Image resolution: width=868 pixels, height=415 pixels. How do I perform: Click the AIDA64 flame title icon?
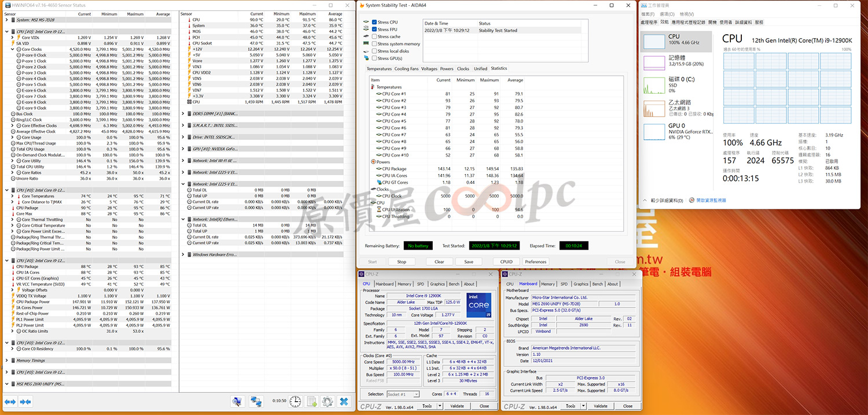(362, 5)
